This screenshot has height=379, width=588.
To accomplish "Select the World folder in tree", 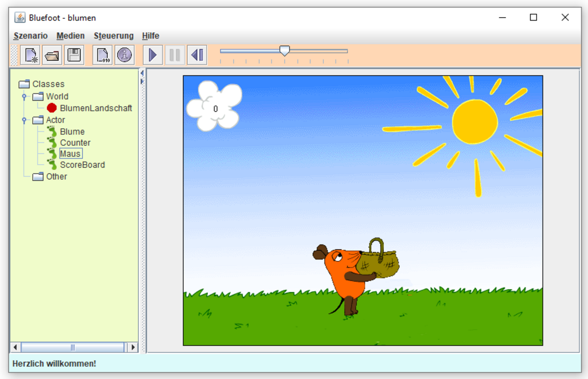I will 57,96.
